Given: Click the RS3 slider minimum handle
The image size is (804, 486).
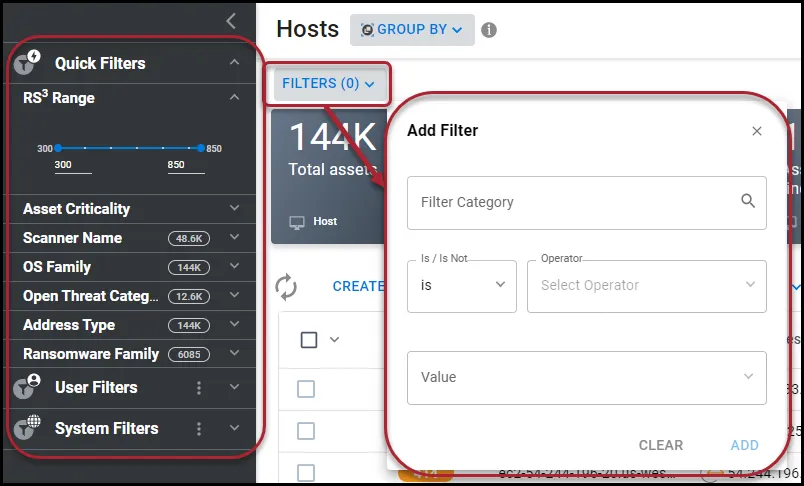Looking at the screenshot, I should [x=58, y=148].
